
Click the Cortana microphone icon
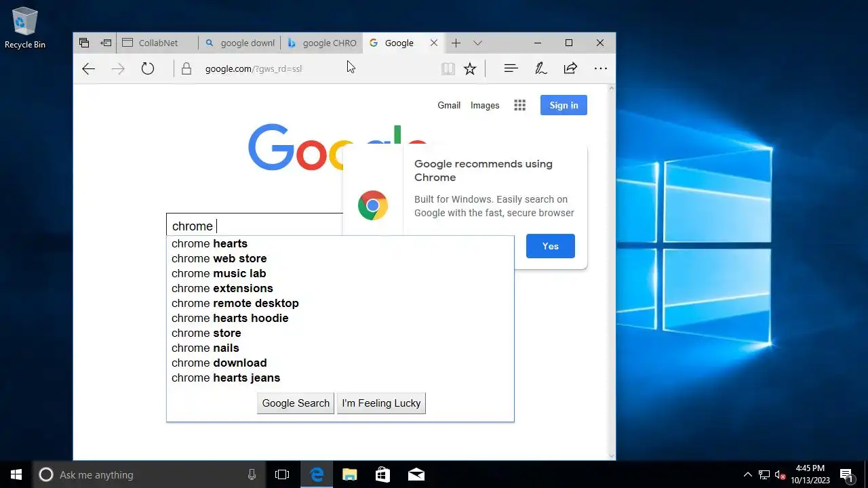pos(252,474)
